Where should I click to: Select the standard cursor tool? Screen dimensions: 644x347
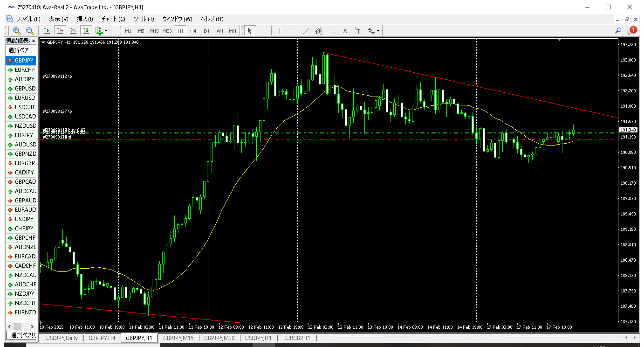(x=249, y=31)
